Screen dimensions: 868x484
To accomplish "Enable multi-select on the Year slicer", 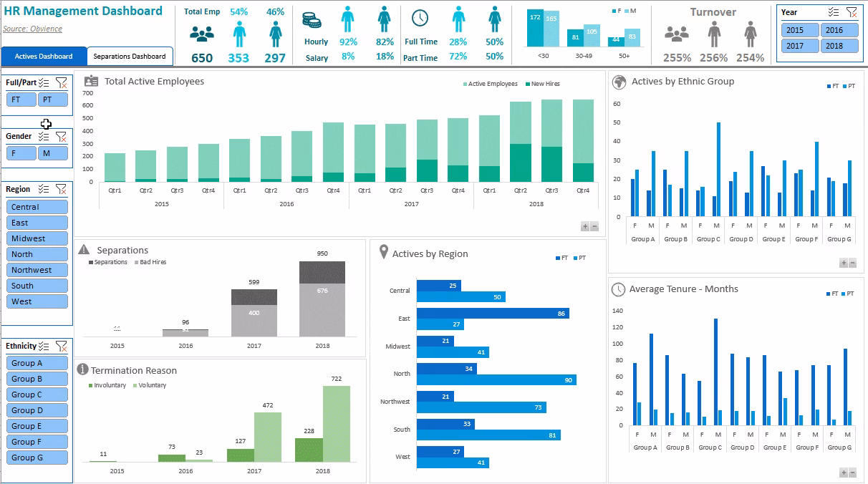I will [x=834, y=11].
